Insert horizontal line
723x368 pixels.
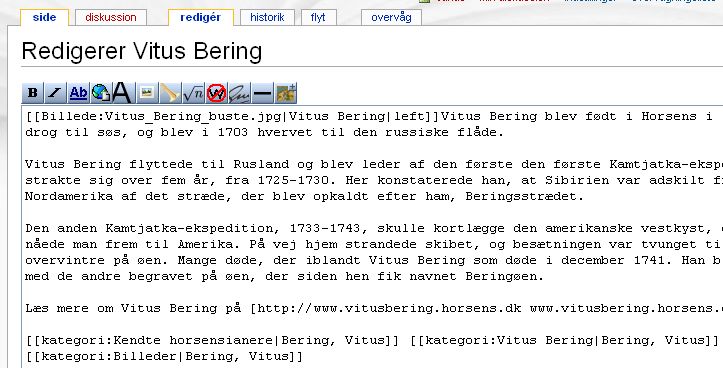[262, 93]
